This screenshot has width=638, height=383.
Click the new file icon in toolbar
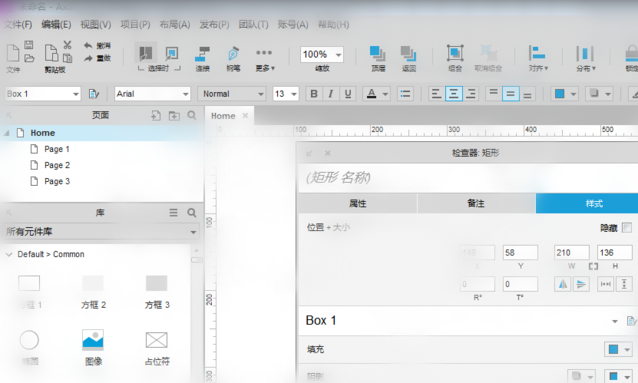(13, 53)
